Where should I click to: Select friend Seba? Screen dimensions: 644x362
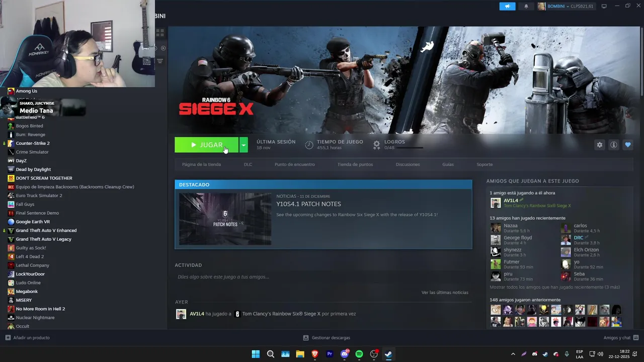click(579, 274)
